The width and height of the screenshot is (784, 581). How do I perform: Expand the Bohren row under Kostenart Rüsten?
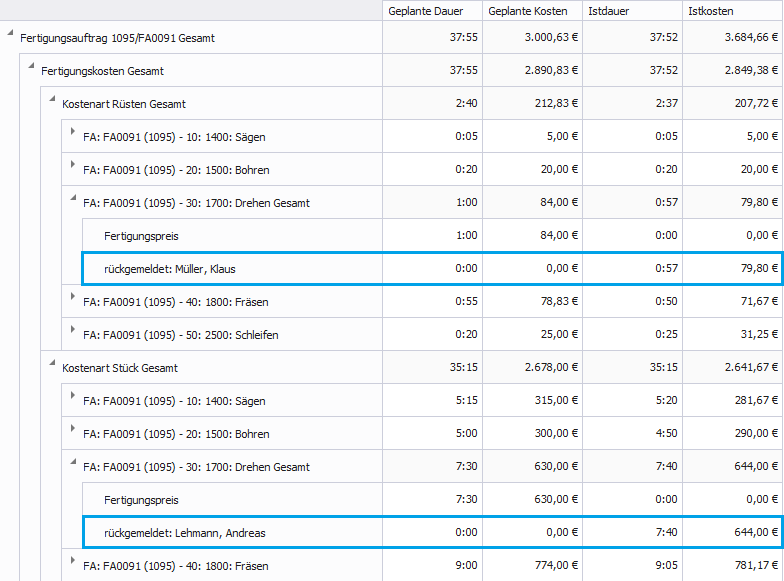point(73,167)
